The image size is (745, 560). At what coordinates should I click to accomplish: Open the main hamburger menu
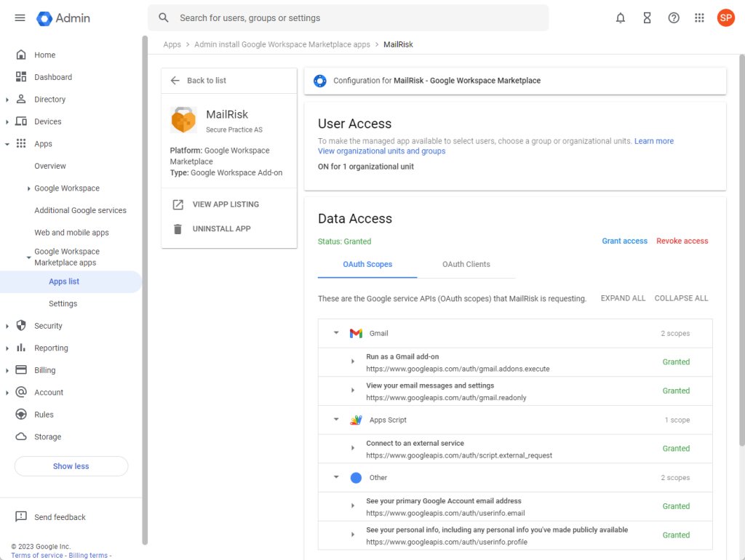20,18
